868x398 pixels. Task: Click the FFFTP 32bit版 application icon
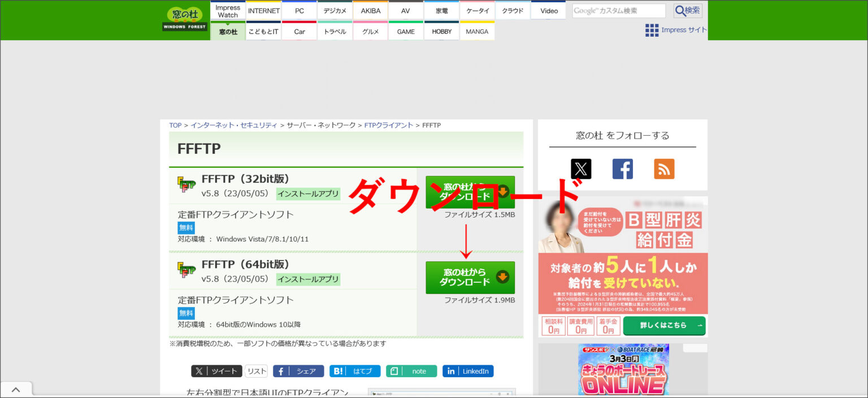pos(186,184)
